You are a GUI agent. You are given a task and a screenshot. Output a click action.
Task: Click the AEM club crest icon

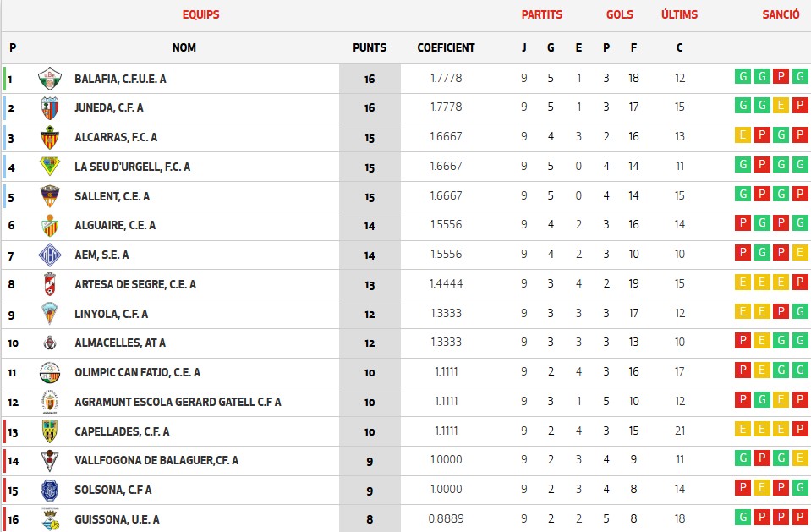(x=50, y=255)
